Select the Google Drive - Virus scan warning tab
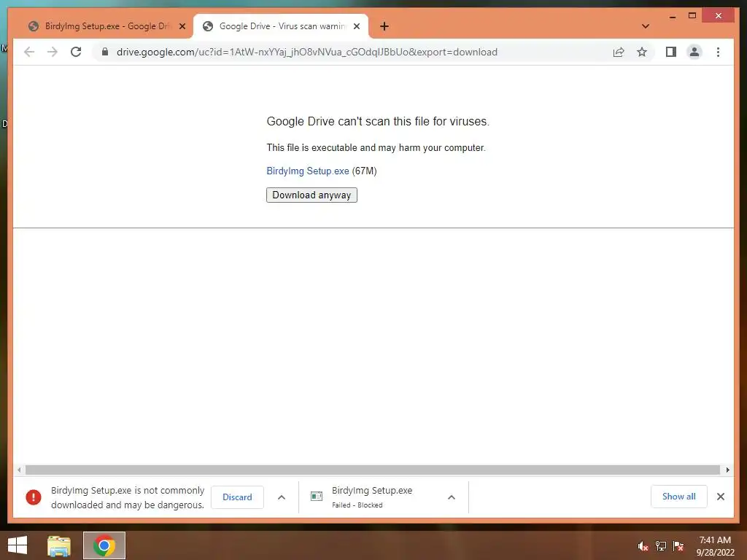747x560 pixels. 281,26
